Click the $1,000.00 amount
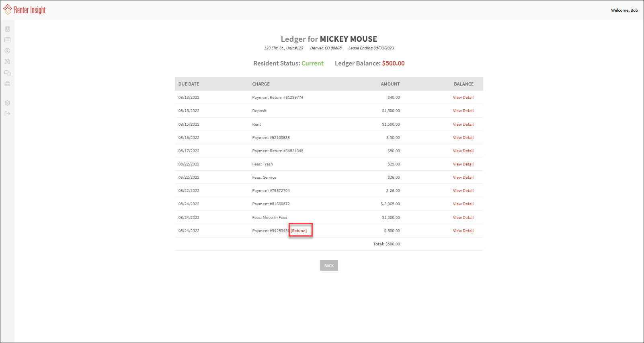The width and height of the screenshot is (644, 343). 391,217
